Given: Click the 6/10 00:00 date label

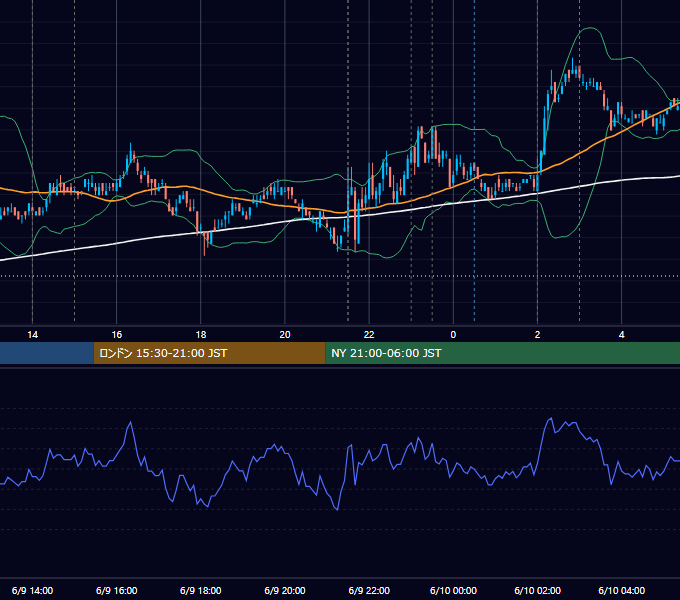Looking at the screenshot, I should 453,590.
